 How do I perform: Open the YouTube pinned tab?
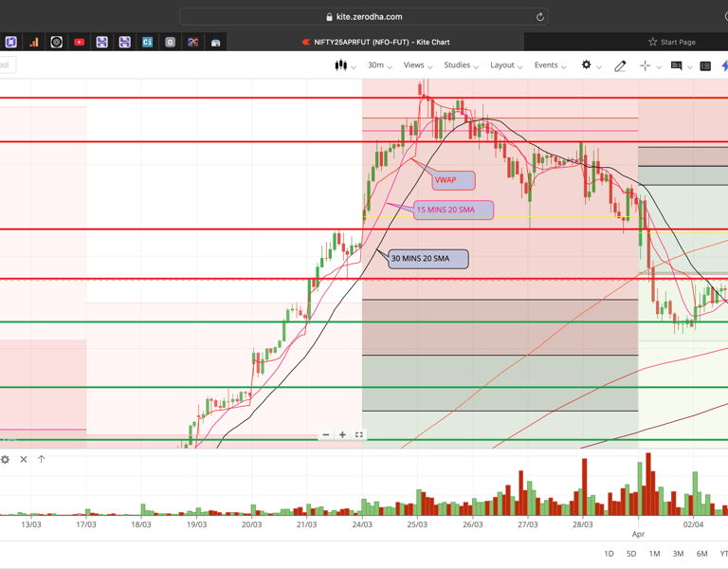click(x=79, y=43)
